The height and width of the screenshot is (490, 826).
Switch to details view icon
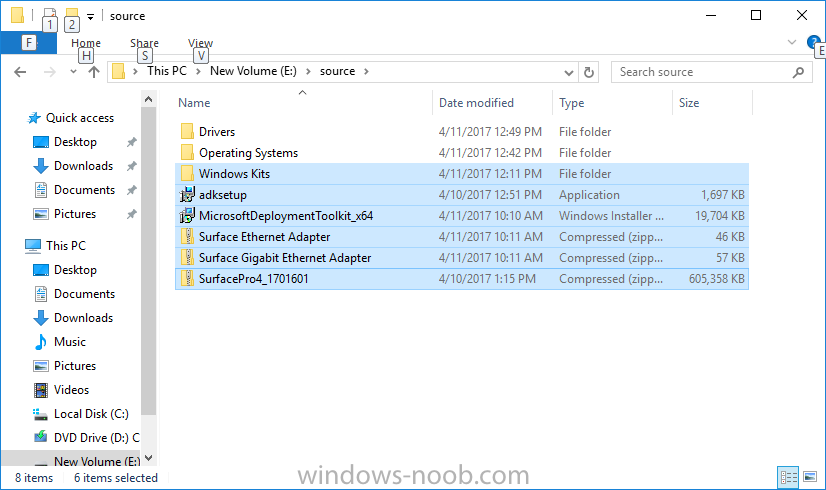(x=788, y=477)
